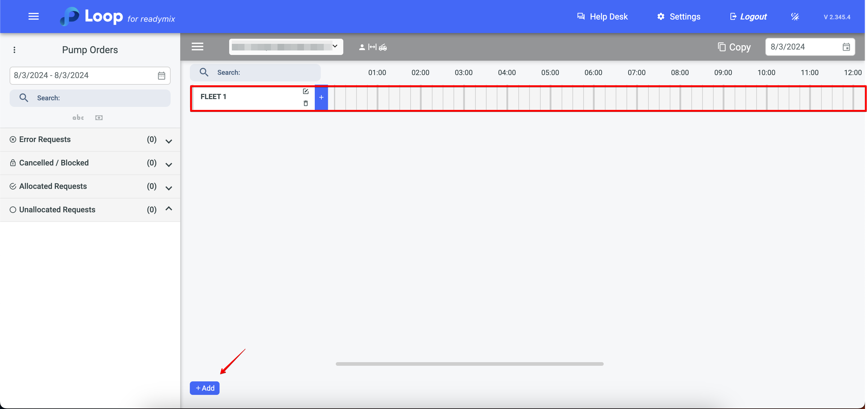Click the + Add button

205,388
